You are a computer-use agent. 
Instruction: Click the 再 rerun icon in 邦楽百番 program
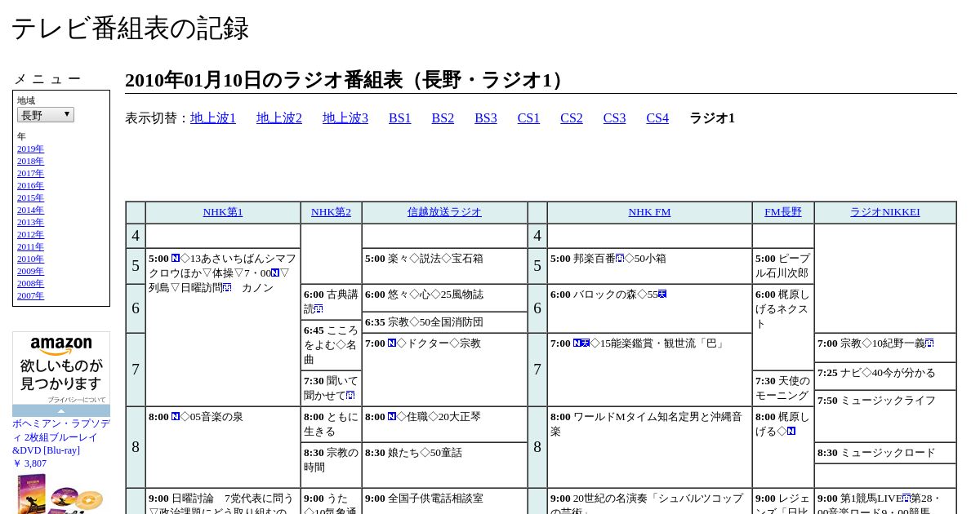point(620,259)
